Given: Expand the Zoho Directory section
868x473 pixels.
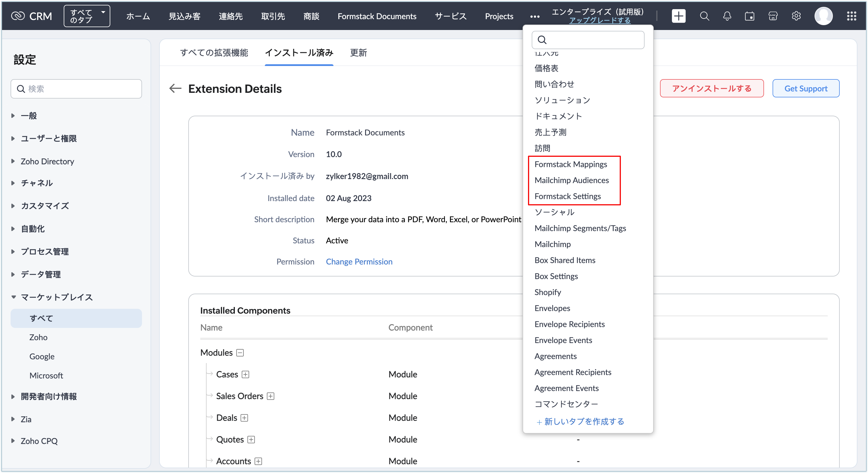Looking at the screenshot, I should pos(13,161).
